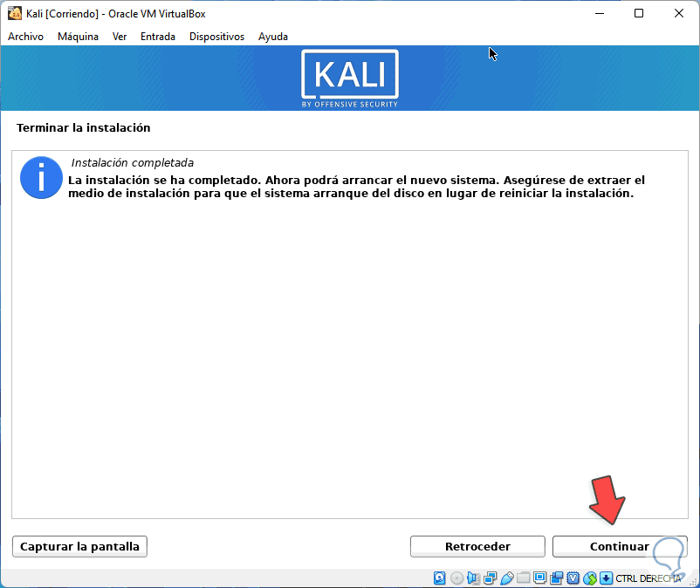Click the blue information icon
The height and width of the screenshot is (588, 700).
tap(41, 178)
